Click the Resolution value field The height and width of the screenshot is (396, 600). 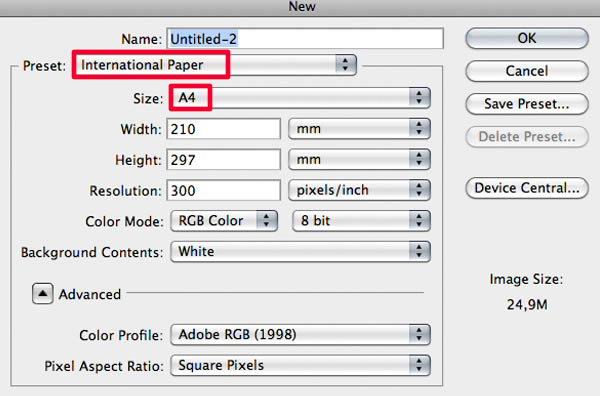223,190
